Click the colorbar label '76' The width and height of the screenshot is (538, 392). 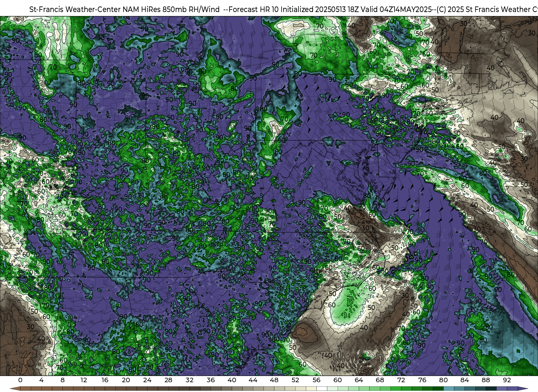pos(422,380)
